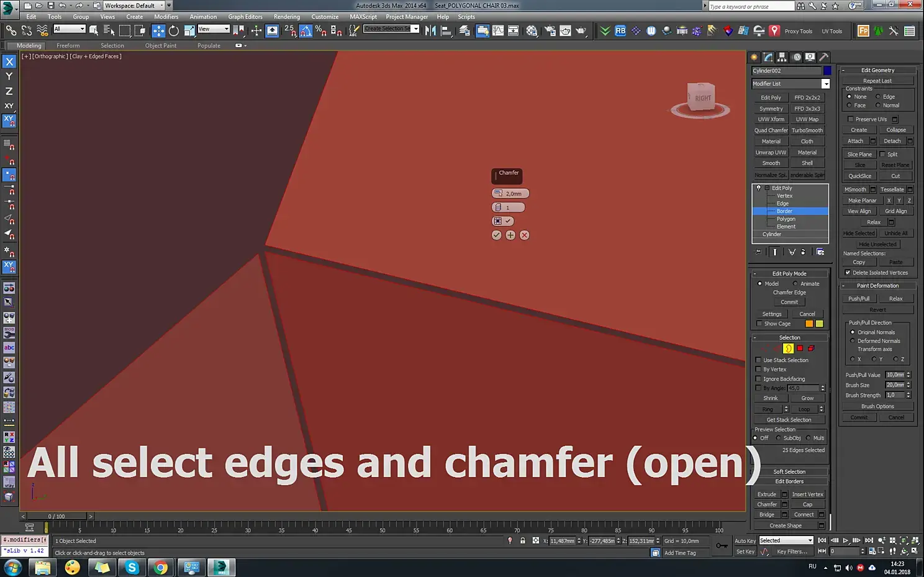The height and width of the screenshot is (577, 924).
Task: Click the RB toolbar icon
Action: (x=620, y=30)
